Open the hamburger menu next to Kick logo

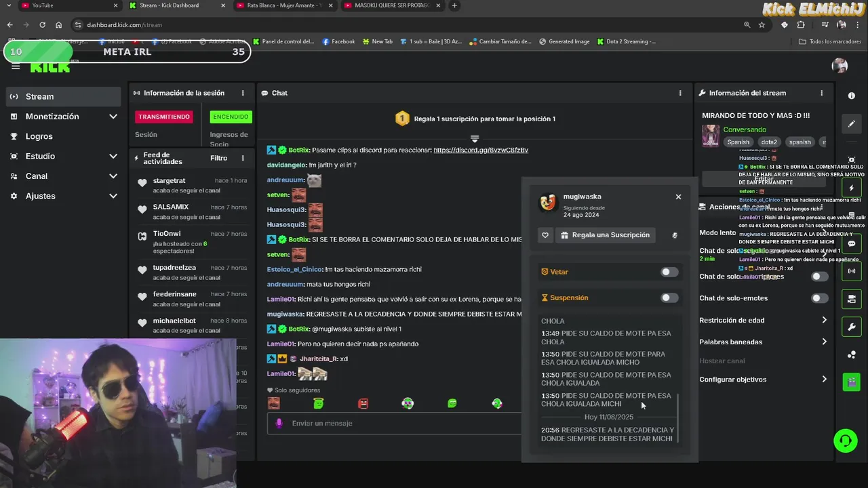pyautogui.click(x=16, y=66)
